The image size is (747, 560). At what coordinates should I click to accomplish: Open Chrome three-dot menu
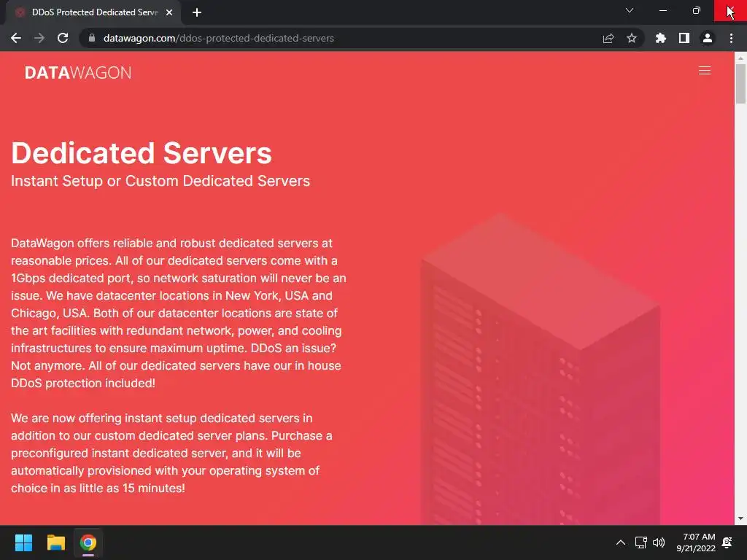pyautogui.click(x=731, y=38)
